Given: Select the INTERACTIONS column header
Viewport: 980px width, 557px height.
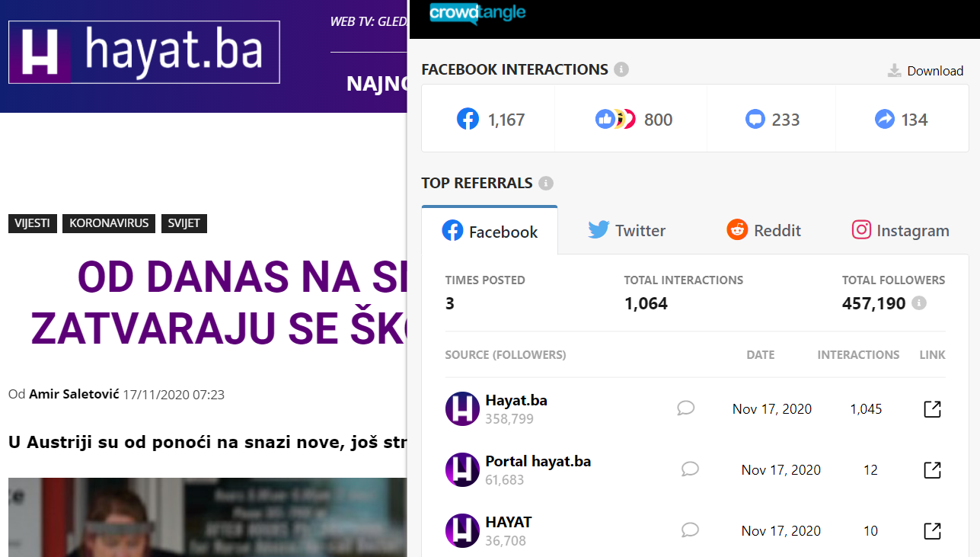Looking at the screenshot, I should point(858,355).
